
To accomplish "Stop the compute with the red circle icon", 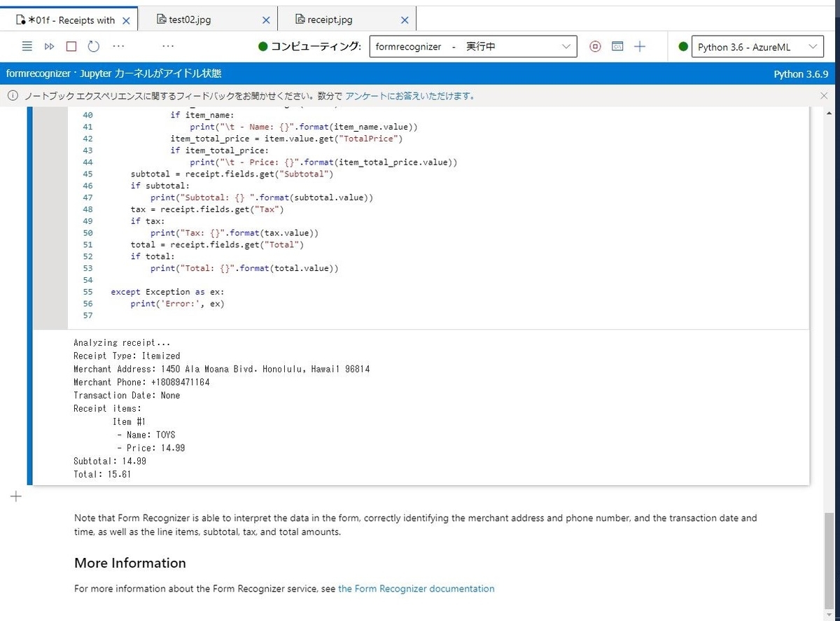I will pyautogui.click(x=595, y=47).
